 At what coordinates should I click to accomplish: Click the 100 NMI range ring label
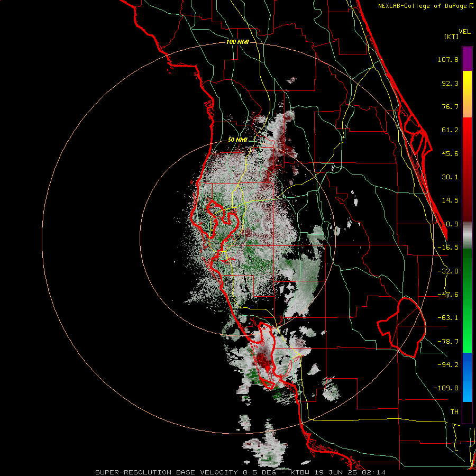click(x=237, y=42)
